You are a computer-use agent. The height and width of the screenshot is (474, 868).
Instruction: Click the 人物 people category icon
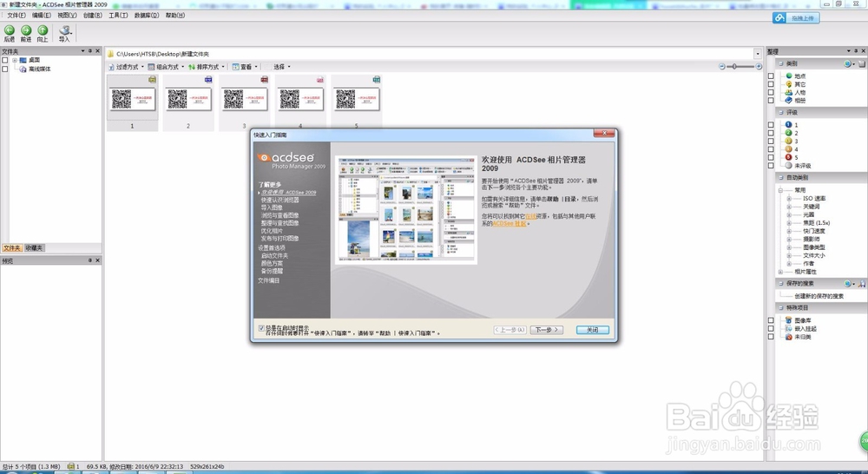pyautogui.click(x=789, y=93)
